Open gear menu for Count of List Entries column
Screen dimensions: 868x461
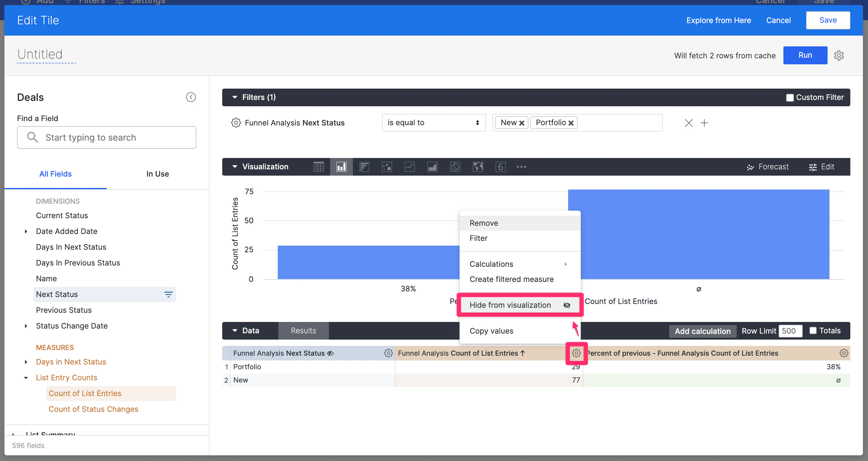click(x=576, y=353)
